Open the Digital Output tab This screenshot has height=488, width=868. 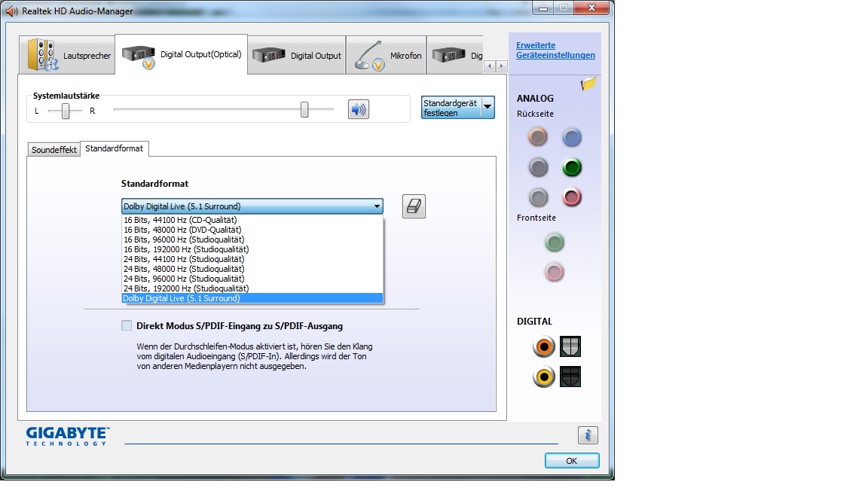(x=297, y=55)
